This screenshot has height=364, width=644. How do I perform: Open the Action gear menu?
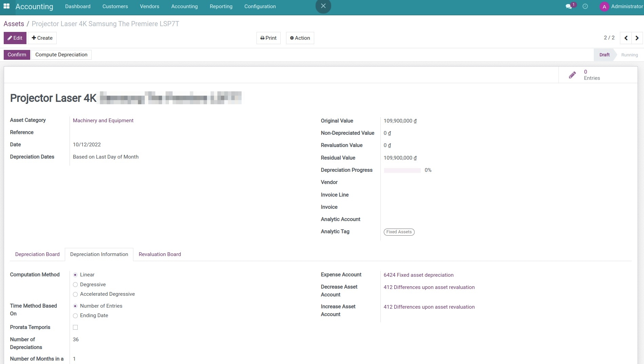point(300,38)
